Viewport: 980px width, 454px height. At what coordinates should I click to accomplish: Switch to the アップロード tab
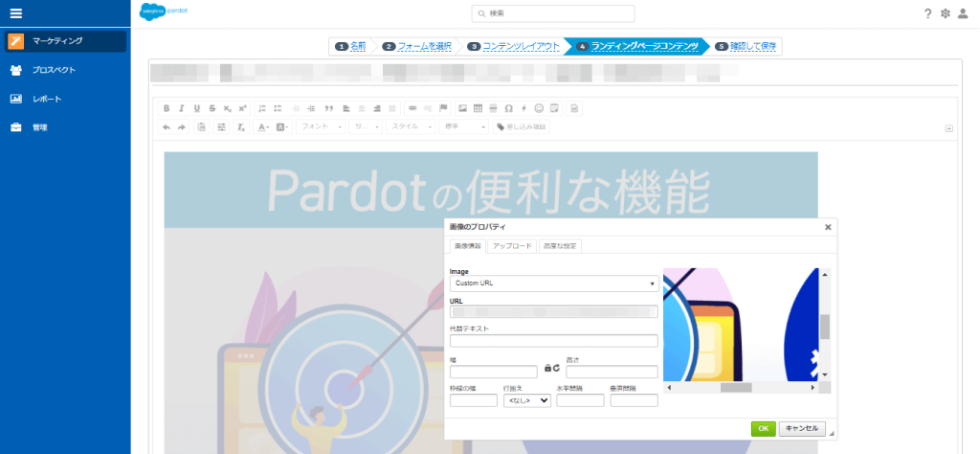click(512, 246)
